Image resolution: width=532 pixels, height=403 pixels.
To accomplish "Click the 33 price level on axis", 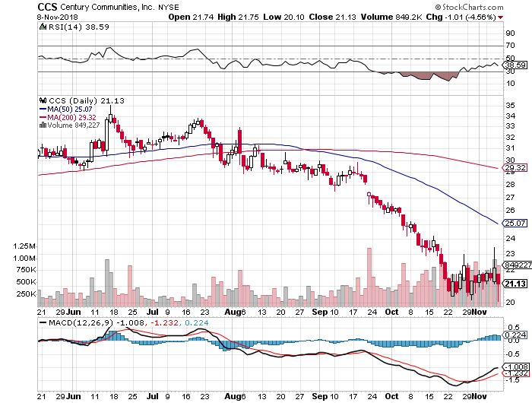I will [x=510, y=126].
